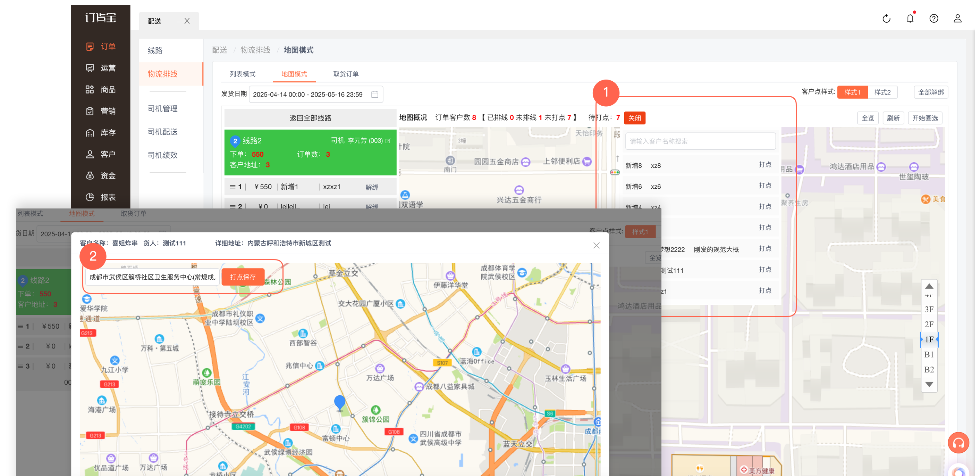Open the user profile icon
This screenshot has height=476, width=980.
pyautogui.click(x=957, y=18)
